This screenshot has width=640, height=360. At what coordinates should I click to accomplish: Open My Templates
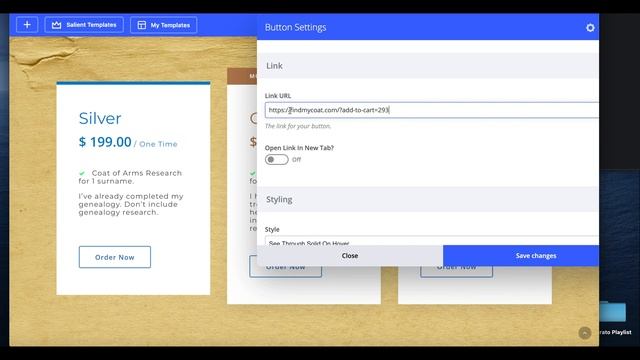tap(164, 25)
